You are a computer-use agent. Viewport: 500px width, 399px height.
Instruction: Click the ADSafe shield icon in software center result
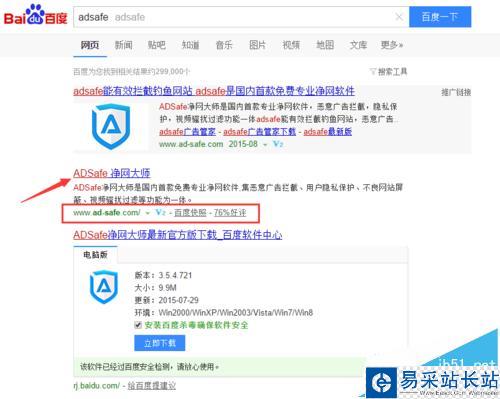point(104,287)
